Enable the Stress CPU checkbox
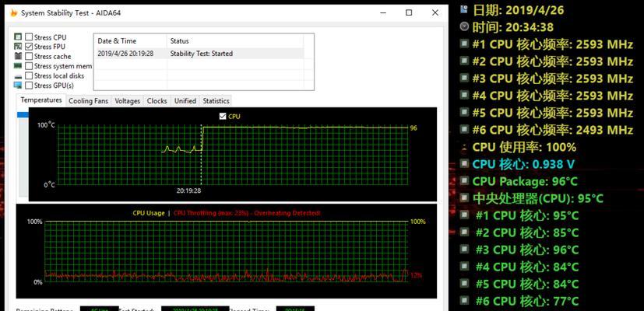 tap(29, 37)
